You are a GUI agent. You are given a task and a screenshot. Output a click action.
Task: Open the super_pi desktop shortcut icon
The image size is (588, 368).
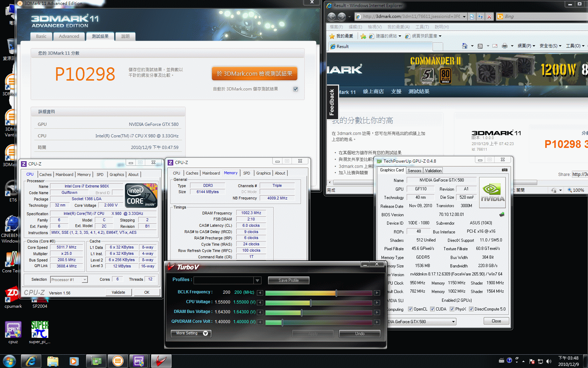[x=40, y=333]
